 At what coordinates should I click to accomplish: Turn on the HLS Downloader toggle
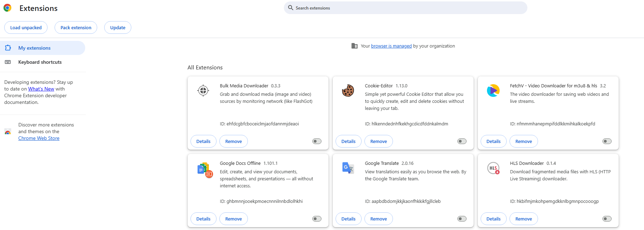click(607, 219)
